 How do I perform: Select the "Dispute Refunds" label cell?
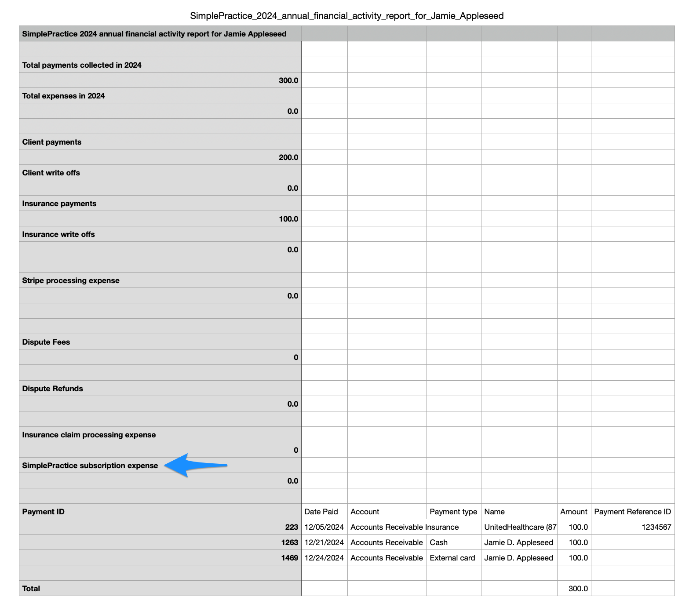pos(52,389)
